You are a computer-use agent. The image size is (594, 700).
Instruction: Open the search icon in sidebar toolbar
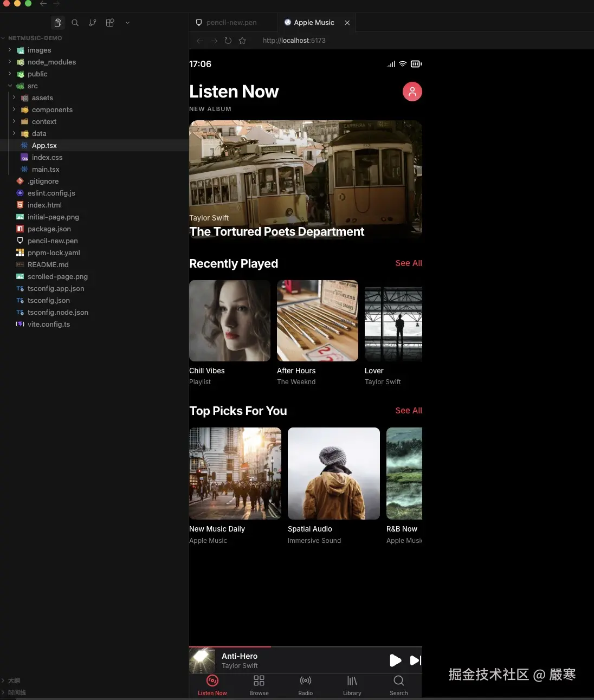point(75,23)
